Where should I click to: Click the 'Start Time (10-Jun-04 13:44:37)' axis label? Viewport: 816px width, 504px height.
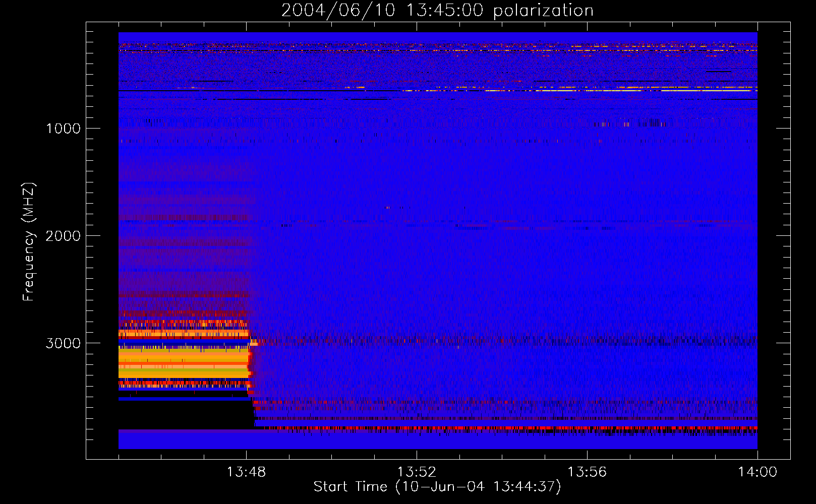[437, 486]
